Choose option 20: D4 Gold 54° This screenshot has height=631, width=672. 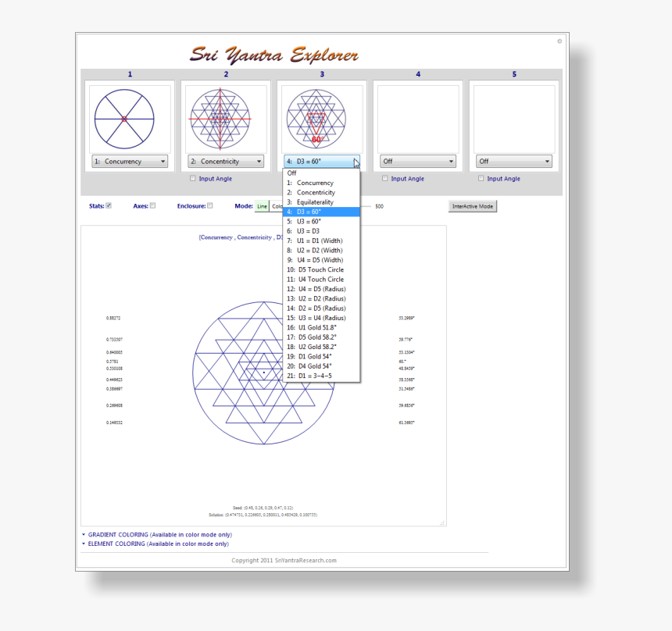click(321, 365)
